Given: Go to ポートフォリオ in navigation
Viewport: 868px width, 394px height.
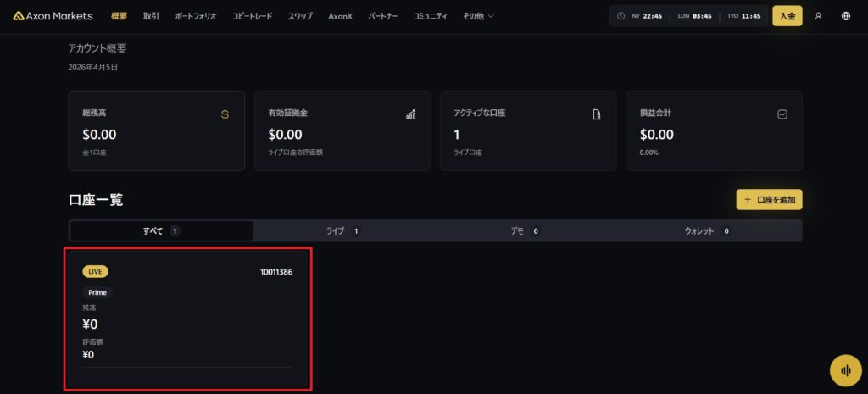Looking at the screenshot, I should tap(195, 16).
